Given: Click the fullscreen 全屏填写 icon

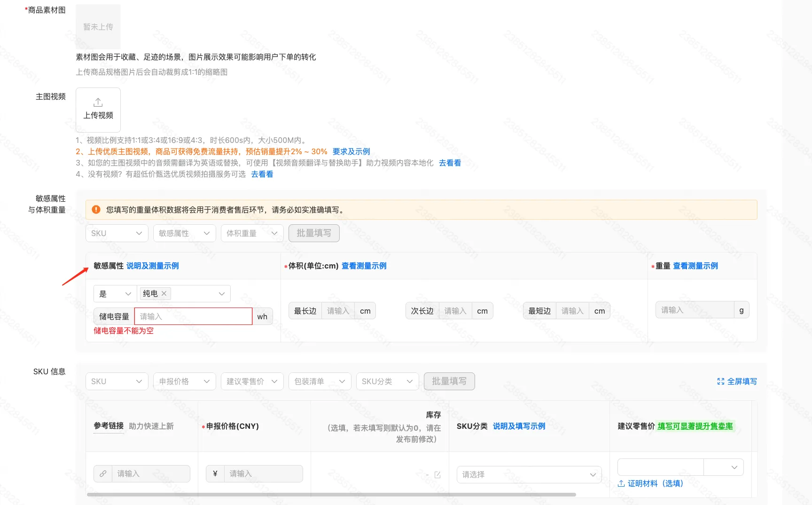Looking at the screenshot, I should point(720,381).
